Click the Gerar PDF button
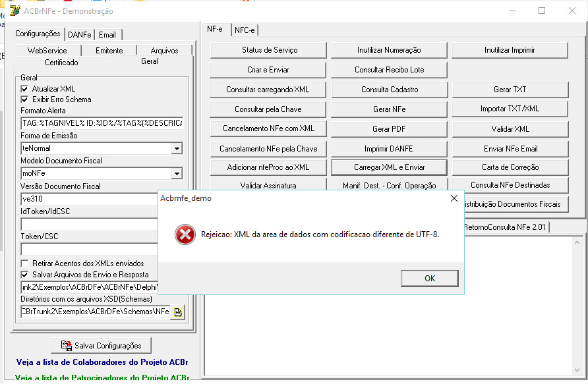 coord(389,129)
